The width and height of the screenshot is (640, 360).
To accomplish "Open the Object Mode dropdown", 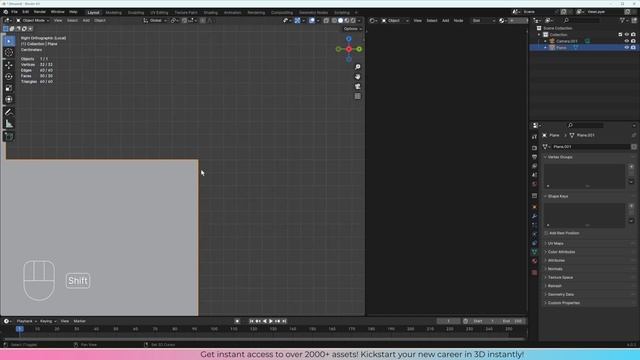I will (x=32, y=20).
